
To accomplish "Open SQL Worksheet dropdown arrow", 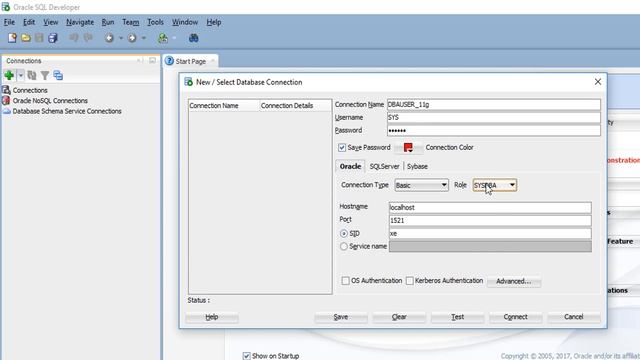I will point(174,38).
